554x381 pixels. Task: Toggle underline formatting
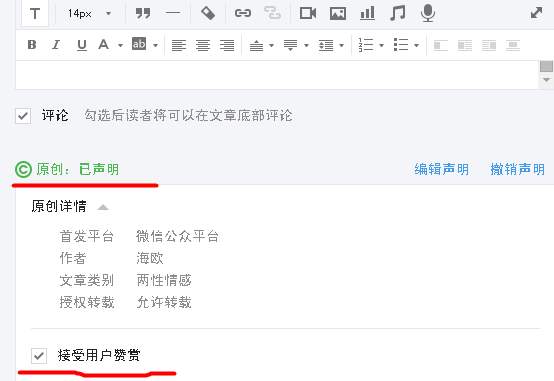tap(82, 45)
